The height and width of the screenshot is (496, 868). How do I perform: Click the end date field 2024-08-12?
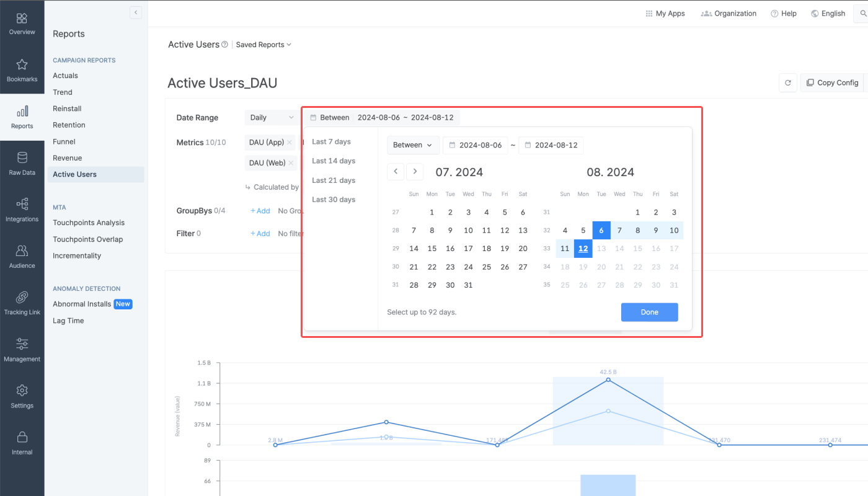pos(551,145)
